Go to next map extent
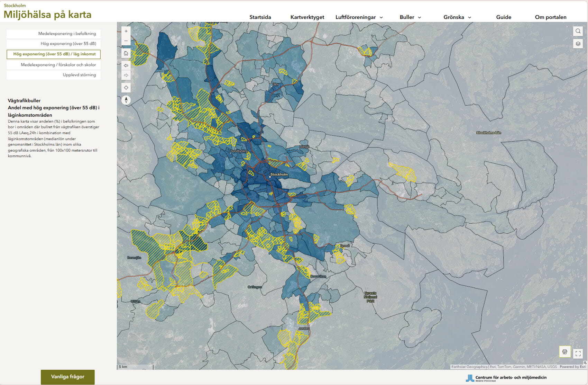The width and height of the screenshot is (588, 385). (126, 75)
